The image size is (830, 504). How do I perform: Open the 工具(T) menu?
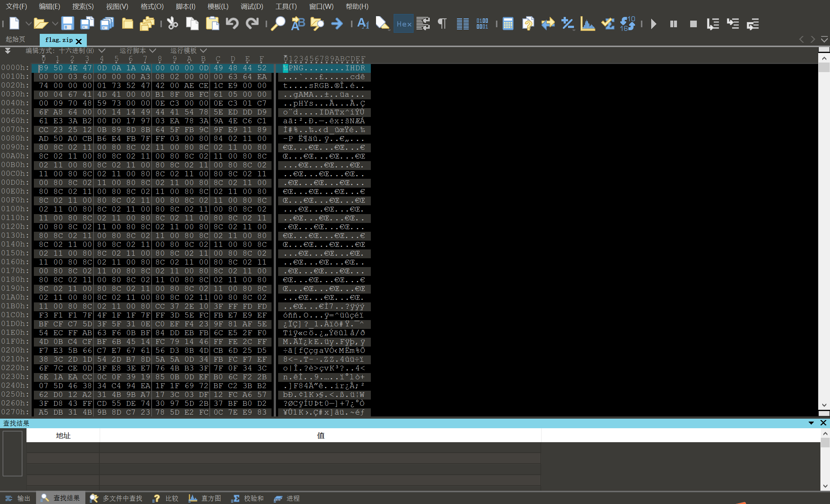[286, 6]
